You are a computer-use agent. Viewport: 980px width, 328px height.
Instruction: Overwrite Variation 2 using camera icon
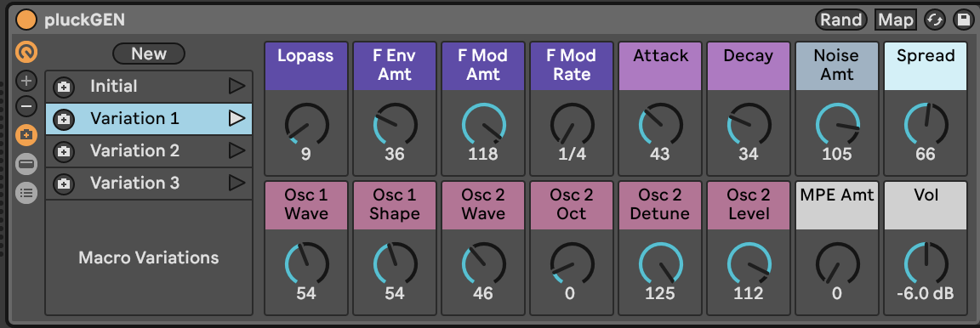pos(63,152)
